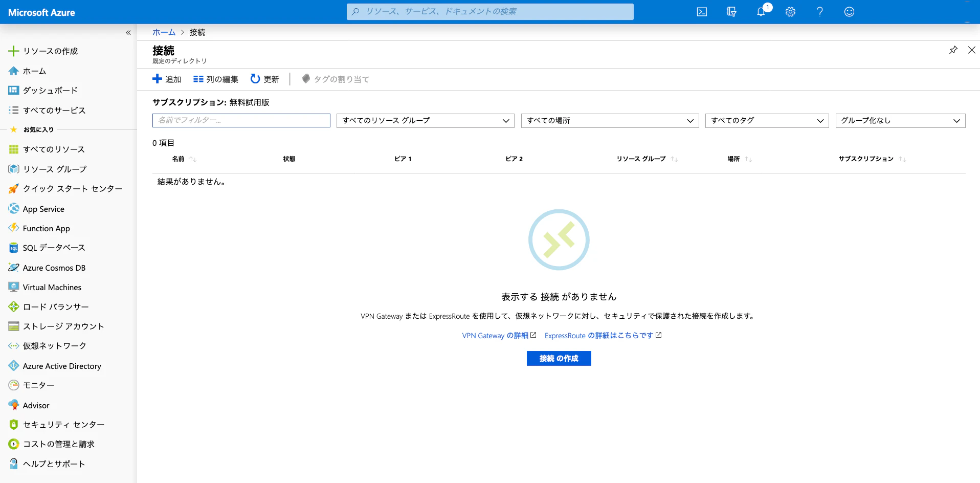Click the セキュリティ センター shield icon
The height and width of the screenshot is (483, 980).
14,424
